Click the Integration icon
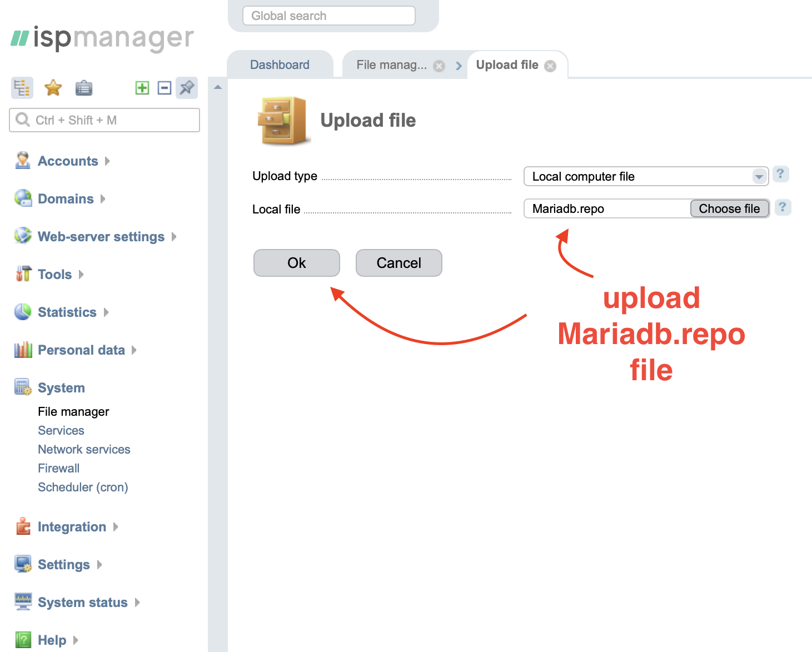This screenshot has width=812, height=652. pyautogui.click(x=23, y=526)
